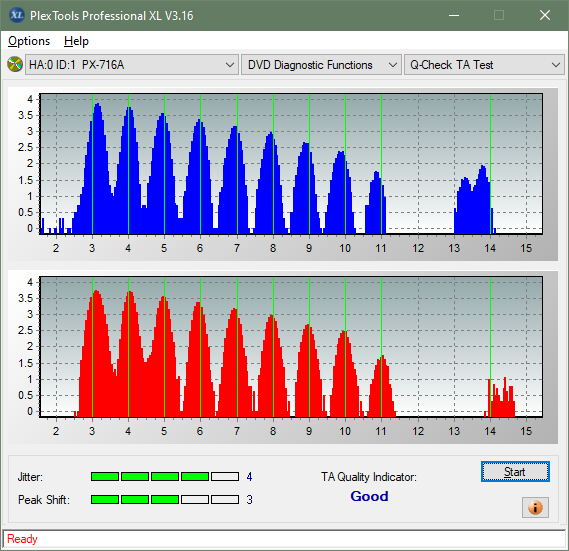Image resolution: width=569 pixels, height=551 pixels.
Task: Click the Peak Shift value 3
Action: pyautogui.click(x=249, y=500)
